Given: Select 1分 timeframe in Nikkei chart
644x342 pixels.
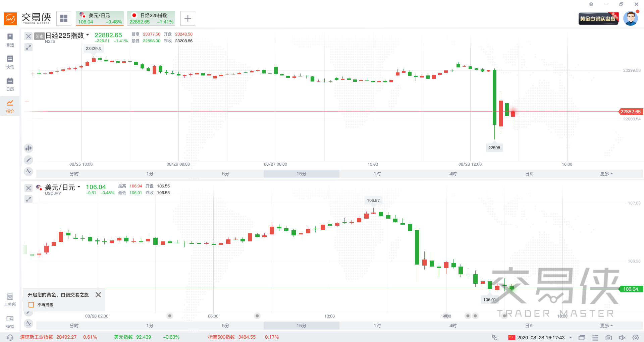Looking at the screenshot, I should tap(150, 174).
